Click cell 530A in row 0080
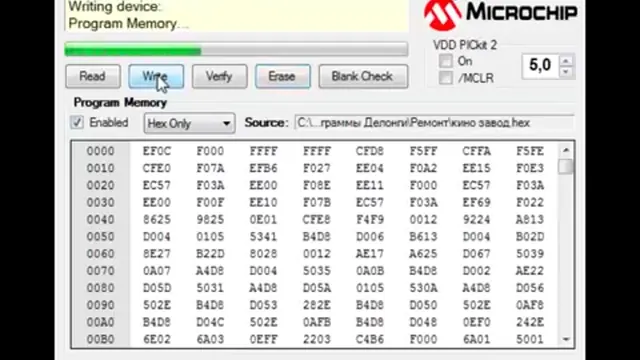 (423, 288)
